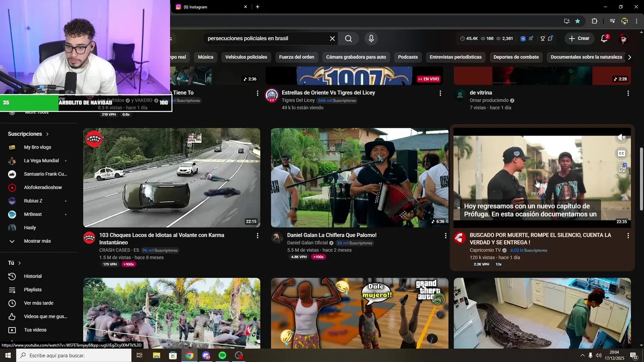Select Cámara grabadora para auto chip
Screen dimensions: 644x362
click(x=356, y=57)
